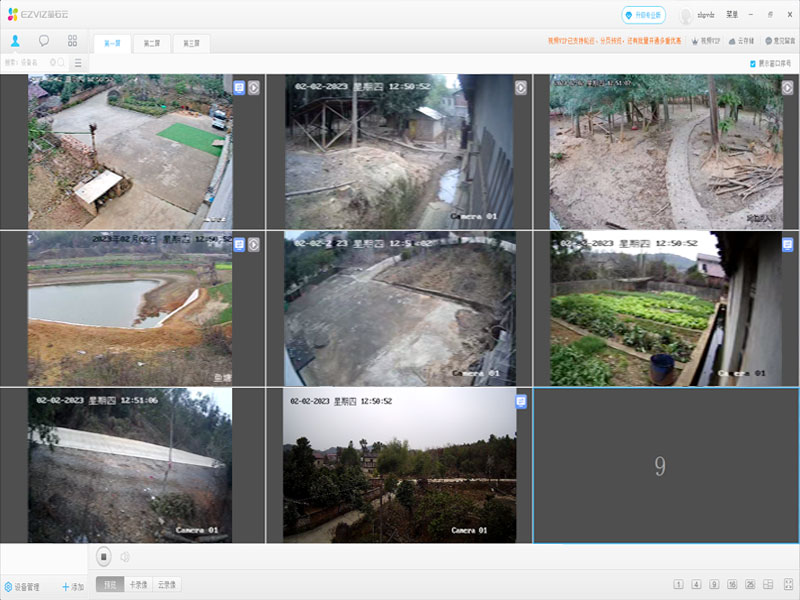Screen dimensions: 800x600
Task: Open the card recording tab
Action: pos(138,585)
